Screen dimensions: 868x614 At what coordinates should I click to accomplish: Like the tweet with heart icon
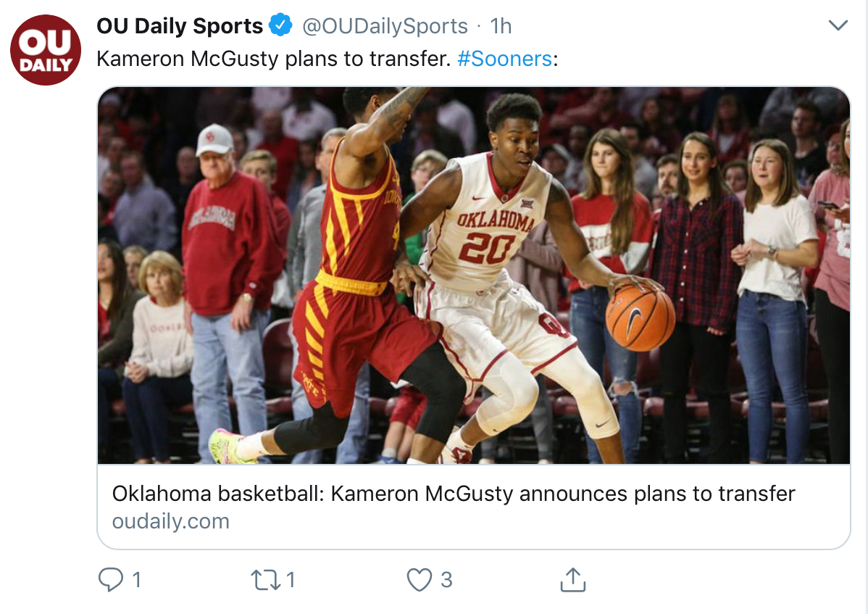point(419,580)
